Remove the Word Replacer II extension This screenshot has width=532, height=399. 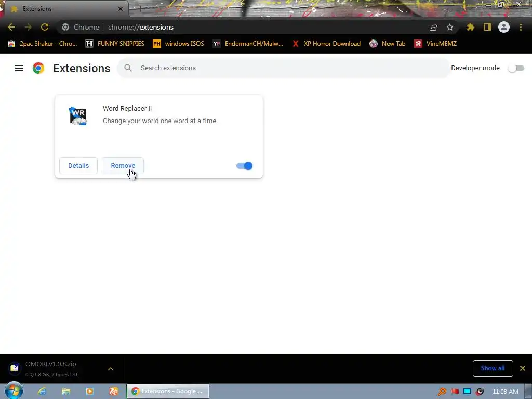point(123,166)
